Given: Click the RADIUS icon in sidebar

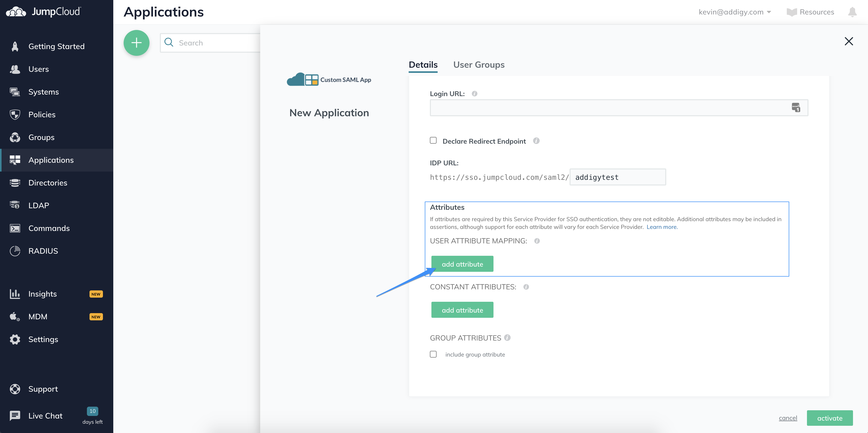Looking at the screenshot, I should pyautogui.click(x=15, y=251).
